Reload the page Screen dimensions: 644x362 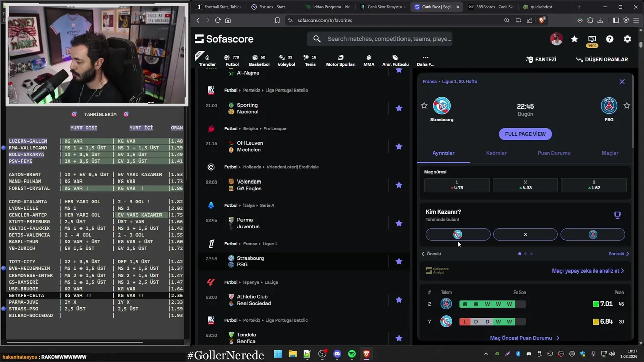[218, 20]
